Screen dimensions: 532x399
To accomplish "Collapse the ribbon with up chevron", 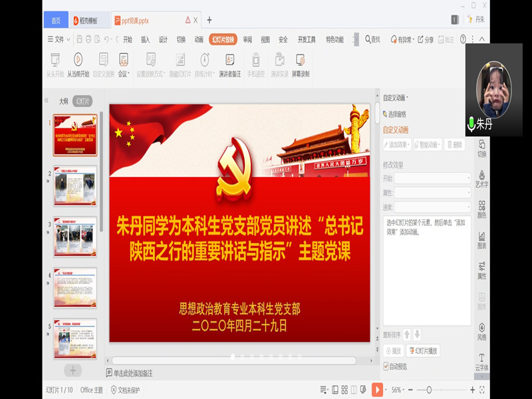I will pos(481,39).
